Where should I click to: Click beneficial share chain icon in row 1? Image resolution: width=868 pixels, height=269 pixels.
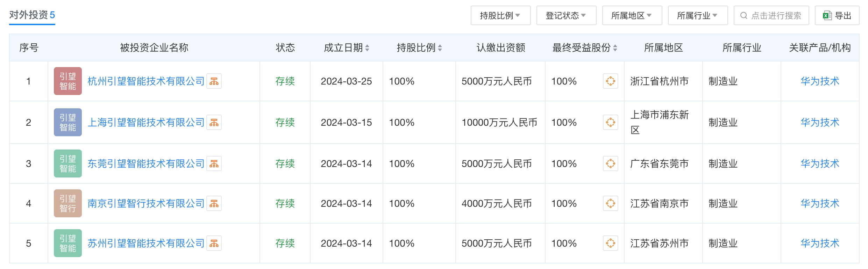pos(610,81)
